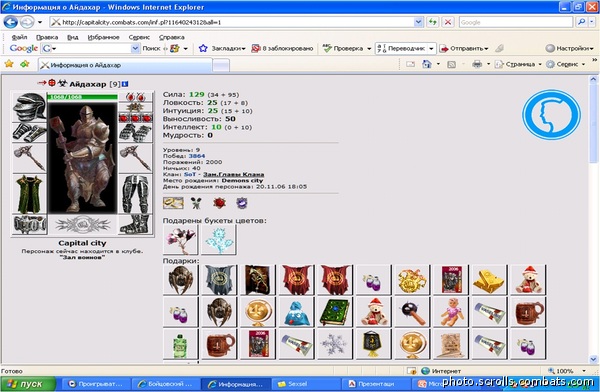Switch to the 'Бойцовский' taskbar window
This screenshot has width=600, height=392.
point(166,384)
